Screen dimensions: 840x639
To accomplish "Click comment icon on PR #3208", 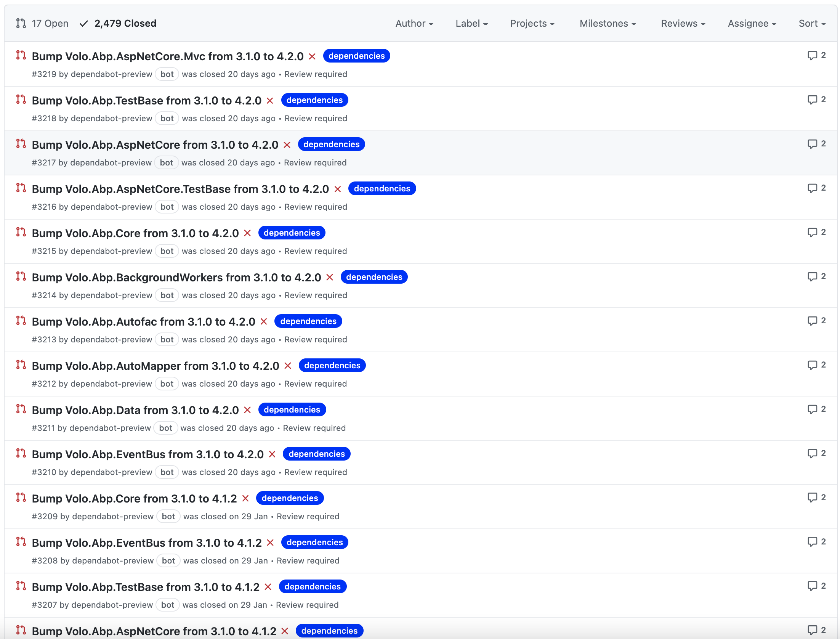I will click(x=812, y=542).
